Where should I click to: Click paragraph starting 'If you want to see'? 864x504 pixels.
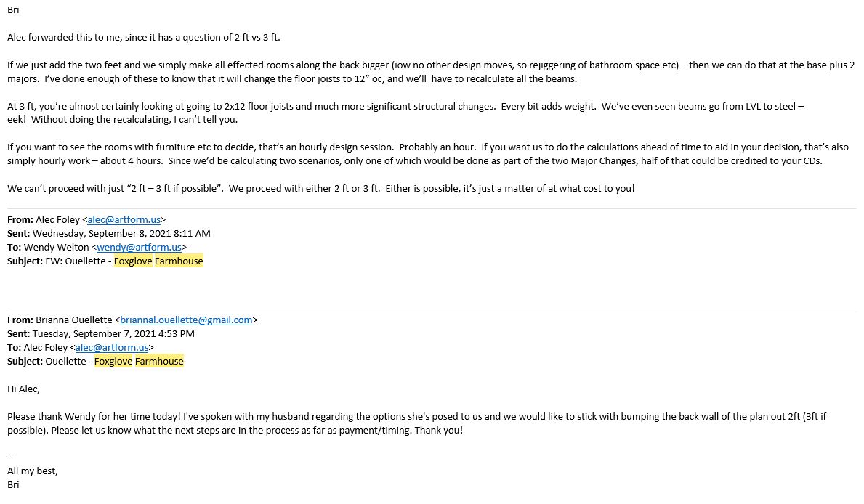(427, 154)
